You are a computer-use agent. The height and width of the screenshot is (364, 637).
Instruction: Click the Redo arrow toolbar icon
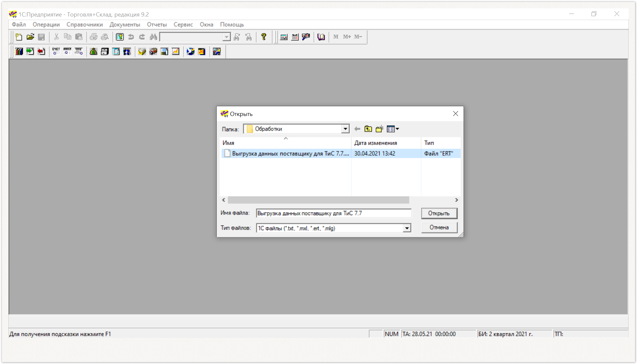pyautogui.click(x=142, y=37)
